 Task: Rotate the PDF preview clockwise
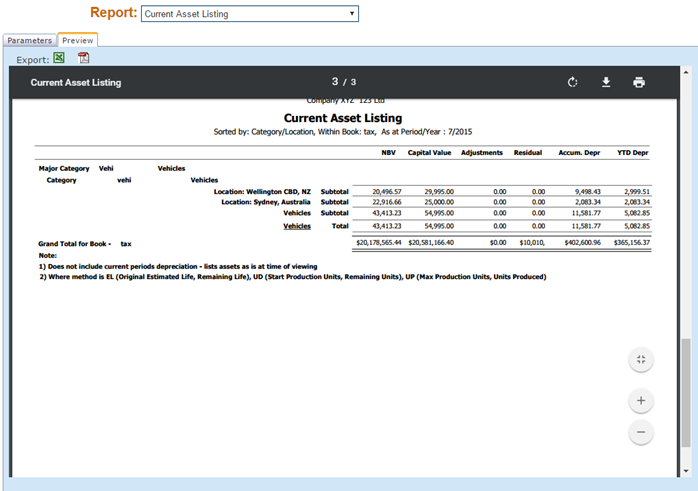tap(572, 82)
